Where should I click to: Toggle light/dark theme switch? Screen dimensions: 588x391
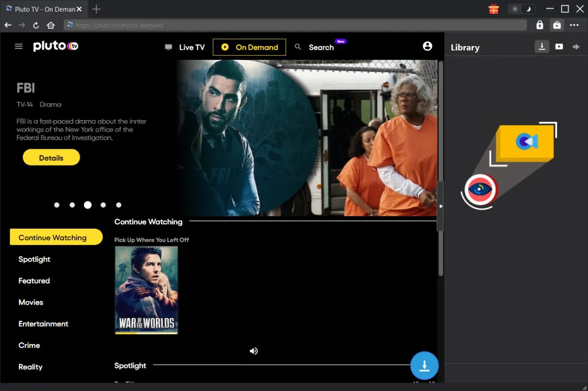coord(521,9)
